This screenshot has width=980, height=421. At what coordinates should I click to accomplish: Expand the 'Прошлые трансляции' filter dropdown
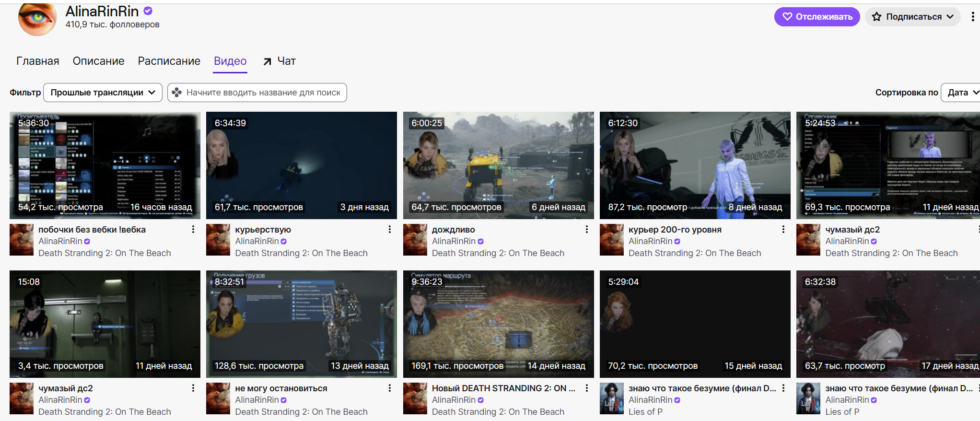pos(103,93)
